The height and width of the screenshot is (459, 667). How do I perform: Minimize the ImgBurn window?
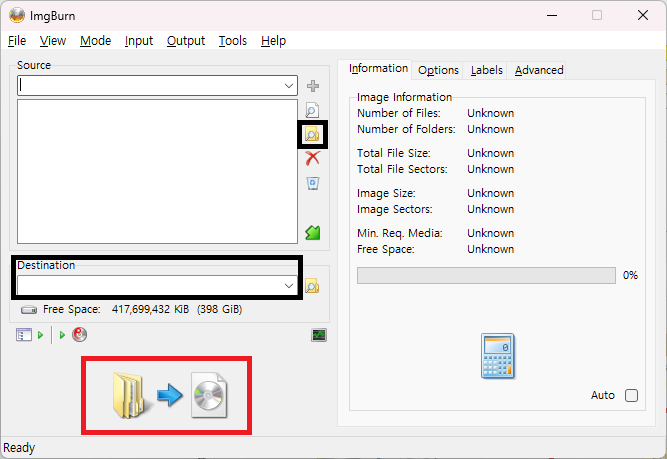coord(552,15)
